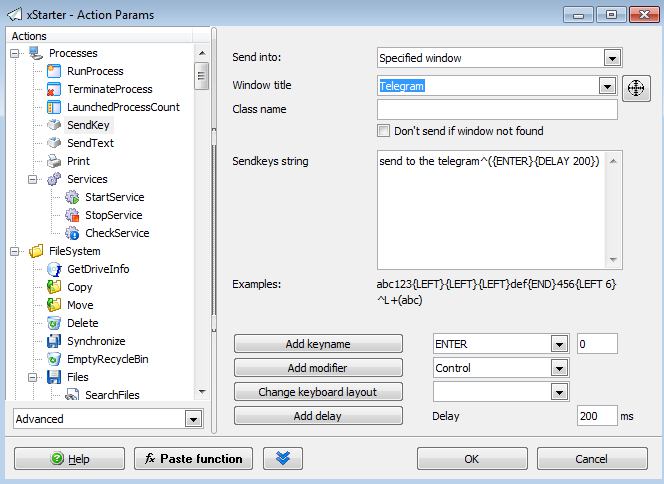Click the Delay value field showing 200
This screenshot has width=664, height=484.
coord(597,416)
